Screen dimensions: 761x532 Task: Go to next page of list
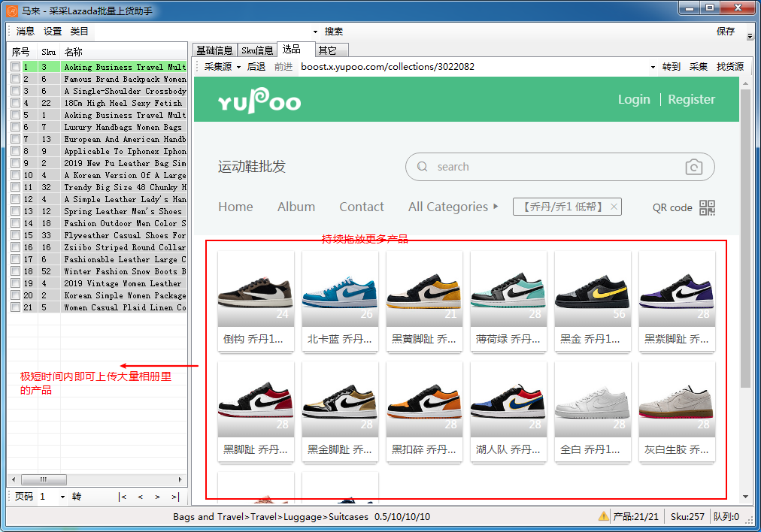[x=157, y=497]
